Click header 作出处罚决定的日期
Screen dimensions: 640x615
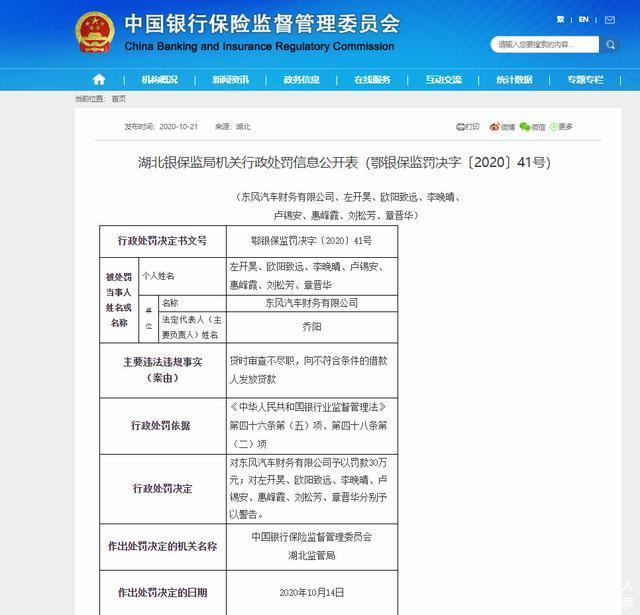[x=162, y=593]
